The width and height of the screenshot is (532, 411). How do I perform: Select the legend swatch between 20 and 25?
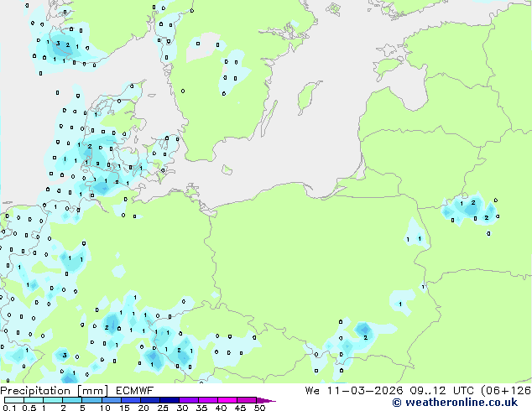(x=150, y=400)
